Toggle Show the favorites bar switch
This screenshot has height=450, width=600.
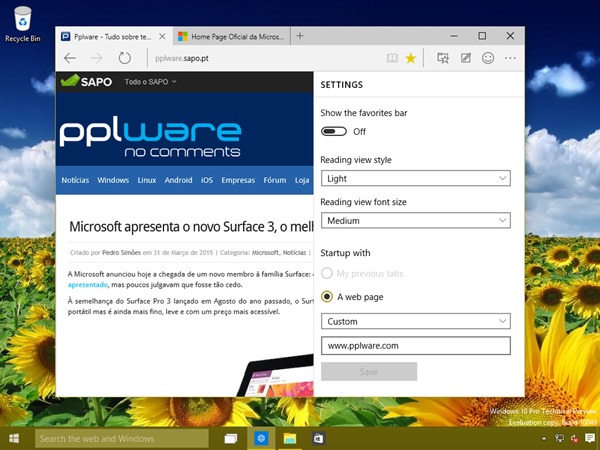point(334,132)
